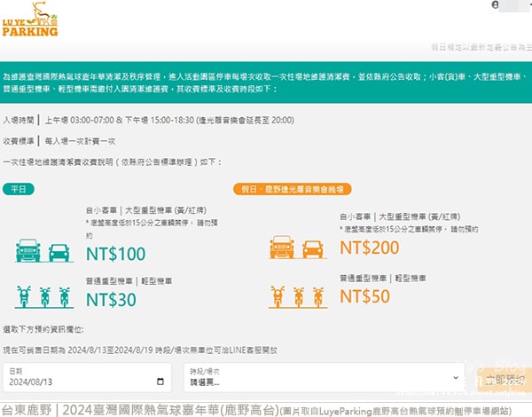This screenshot has width=532, height=417.
Task: Select the 平日 weekday tag
Action: click(x=19, y=189)
